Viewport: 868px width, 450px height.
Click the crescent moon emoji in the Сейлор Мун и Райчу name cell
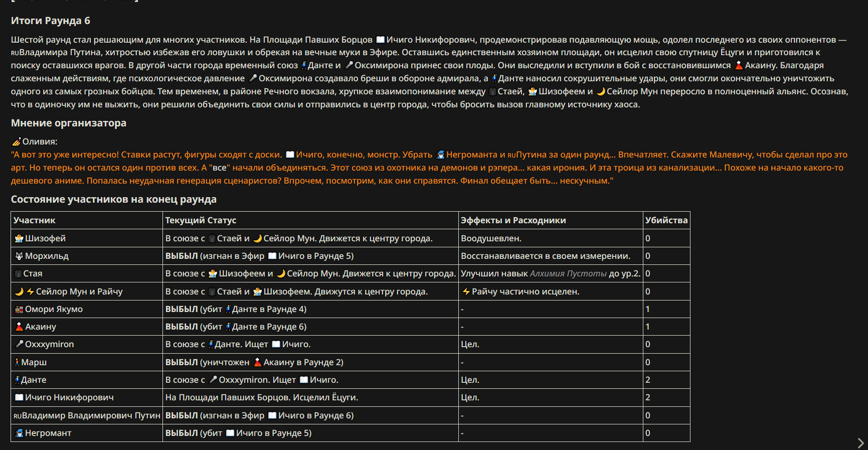click(19, 291)
